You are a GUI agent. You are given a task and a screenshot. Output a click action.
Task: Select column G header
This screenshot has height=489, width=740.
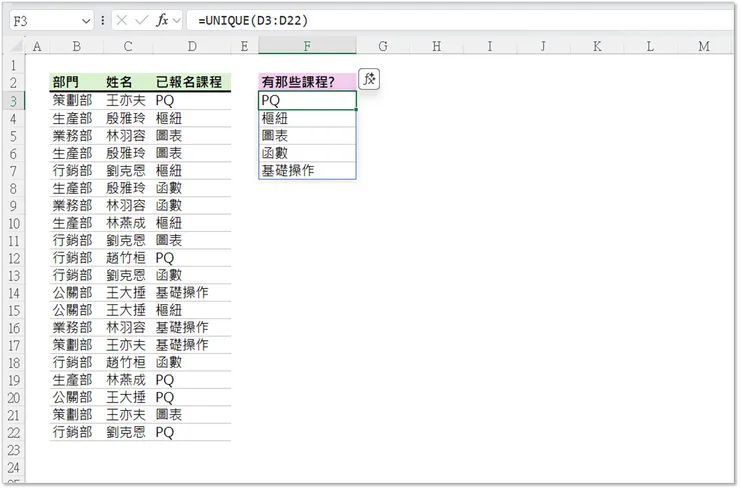pyautogui.click(x=383, y=46)
